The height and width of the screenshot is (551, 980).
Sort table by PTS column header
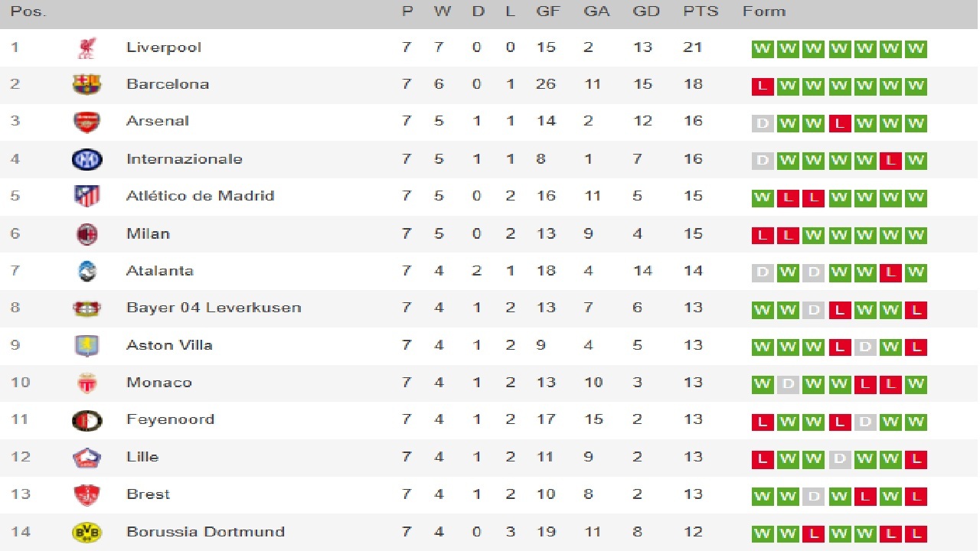coord(701,11)
